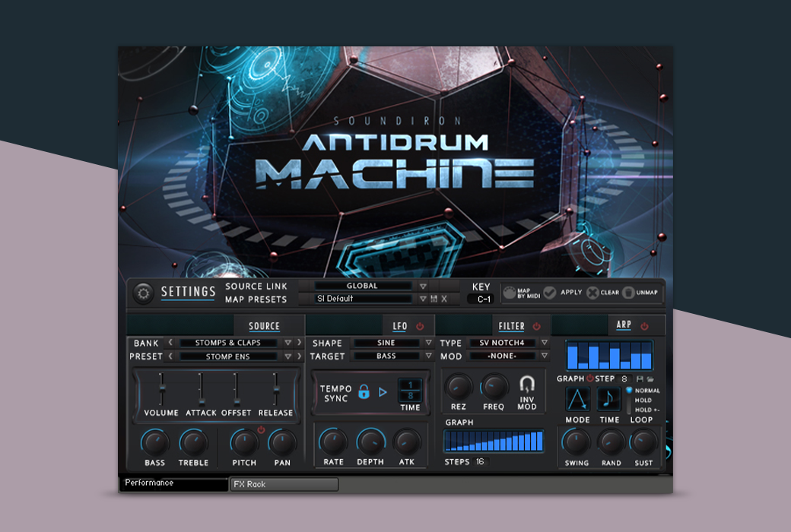Go to next preset with right arrow
Viewport: 791px width, 532px height.
pos(299,356)
